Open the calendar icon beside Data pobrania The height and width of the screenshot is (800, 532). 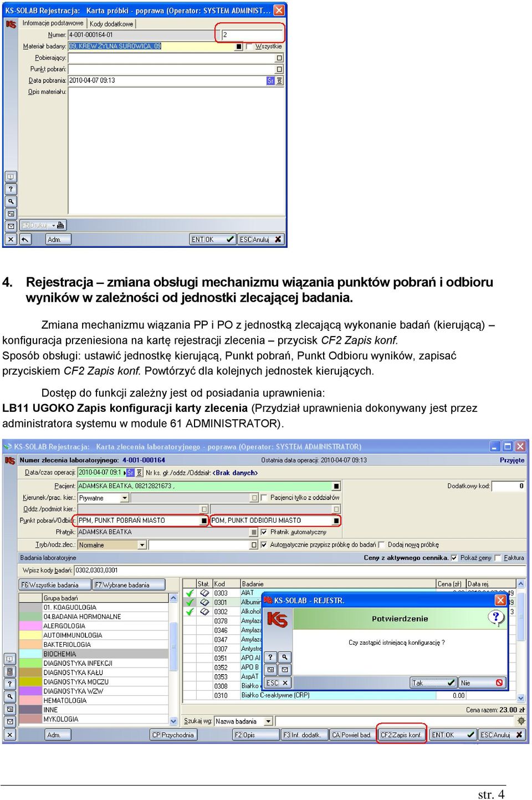(x=279, y=80)
